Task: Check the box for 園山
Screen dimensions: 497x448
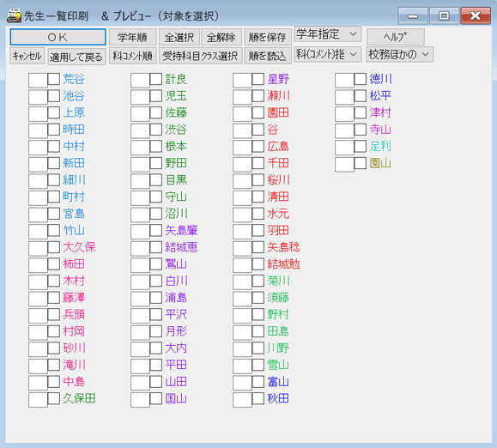Action: [360, 163]
